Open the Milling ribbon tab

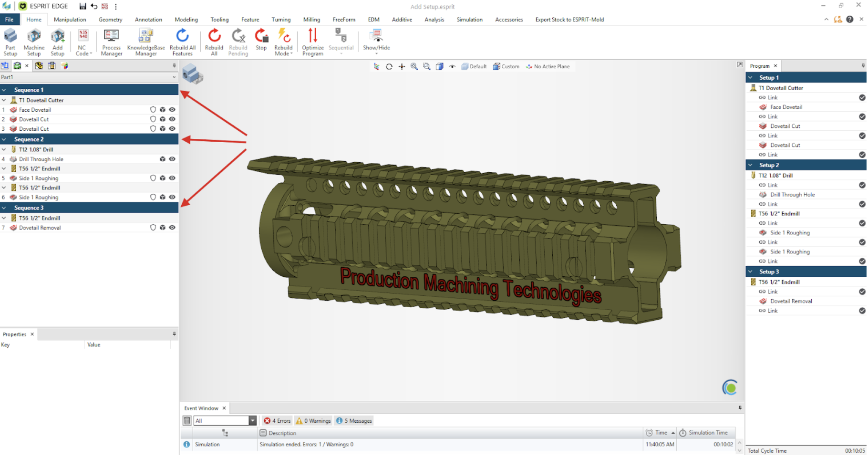click(311, 20)
